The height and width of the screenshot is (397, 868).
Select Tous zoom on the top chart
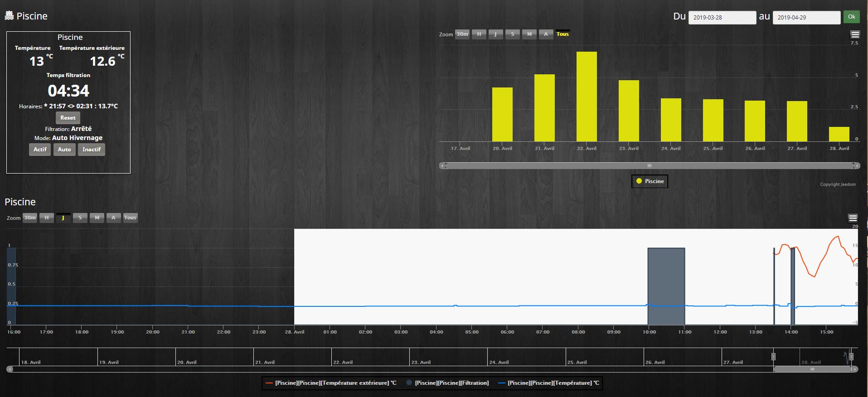[x=563, y=34]
